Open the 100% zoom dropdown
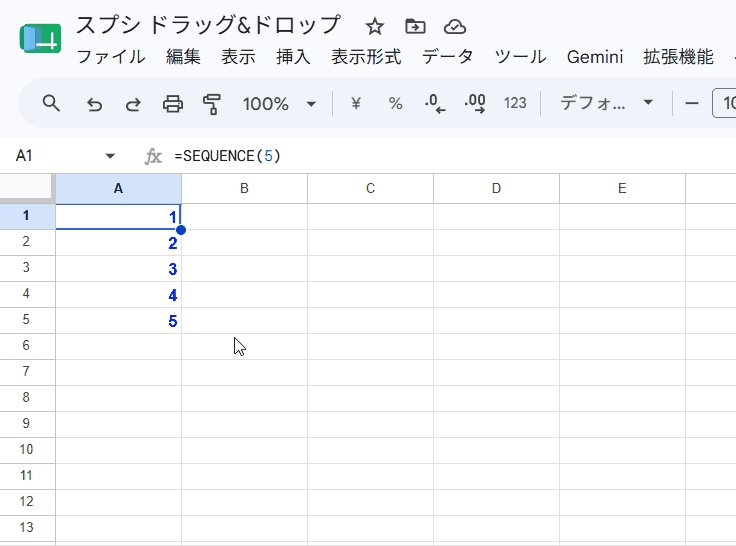The image size is (736, 546). pos(279,104)
